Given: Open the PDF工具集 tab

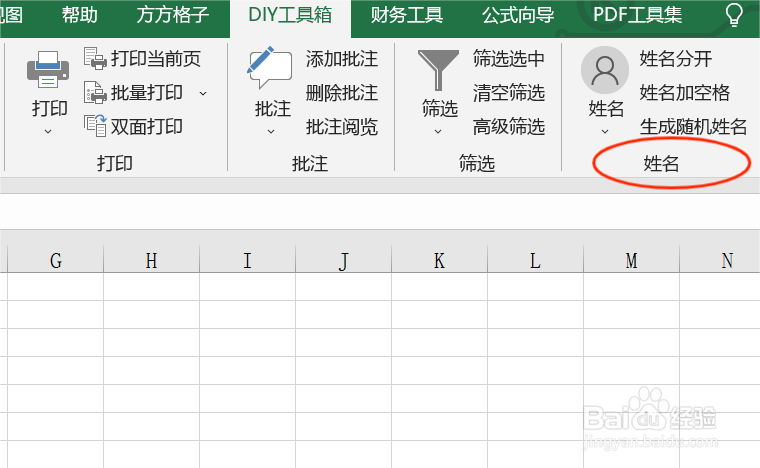Looking at the screenshot, I should 637,15.
